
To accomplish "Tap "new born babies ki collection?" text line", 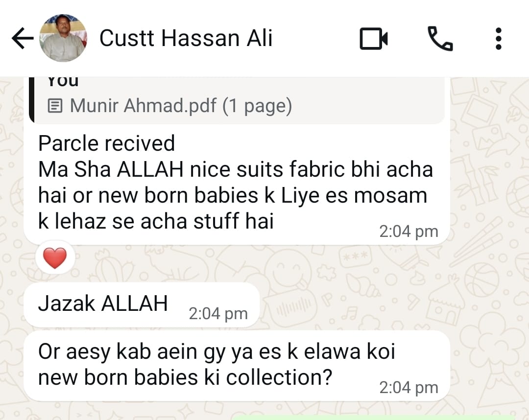I will pos(185,377).
